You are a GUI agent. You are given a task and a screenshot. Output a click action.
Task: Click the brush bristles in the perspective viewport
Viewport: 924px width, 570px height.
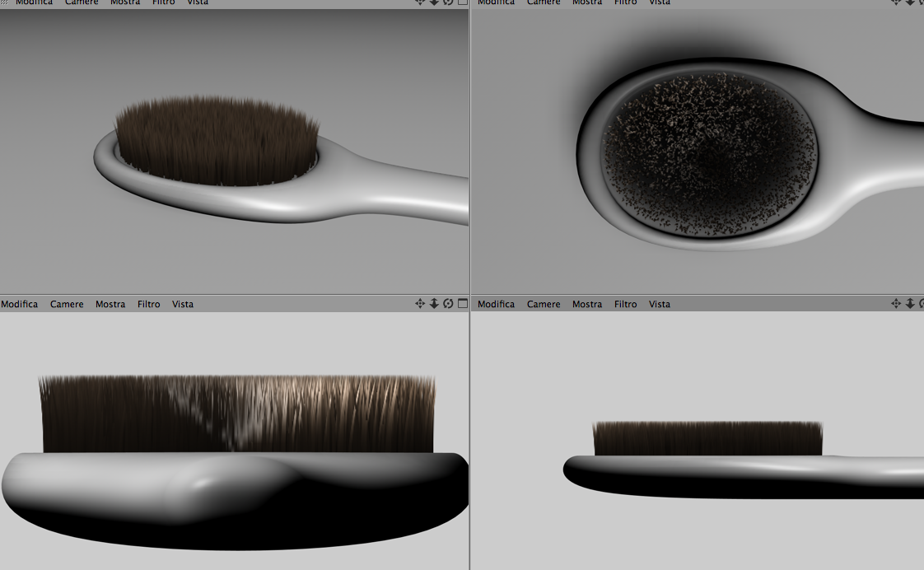coord(217,142)
